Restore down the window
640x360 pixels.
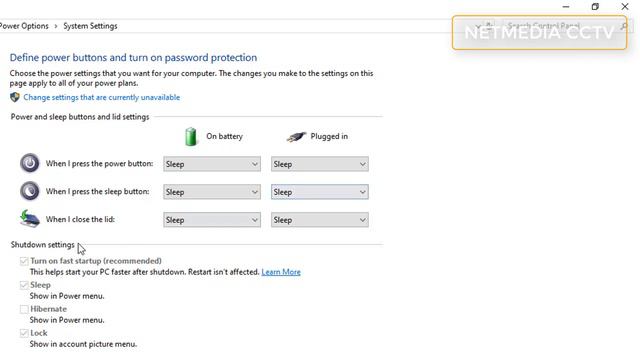click(x=595, y=7)
